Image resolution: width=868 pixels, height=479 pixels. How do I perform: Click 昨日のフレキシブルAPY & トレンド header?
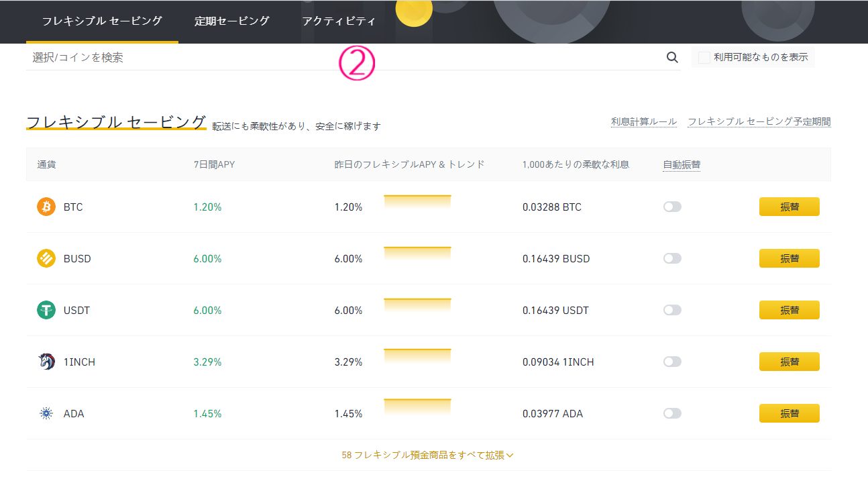(x=409, y=164)
